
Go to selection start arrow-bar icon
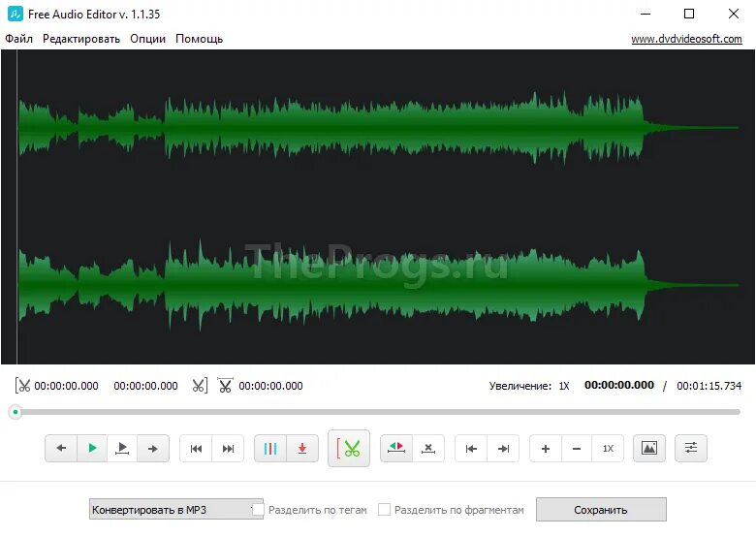coord(471,448)
